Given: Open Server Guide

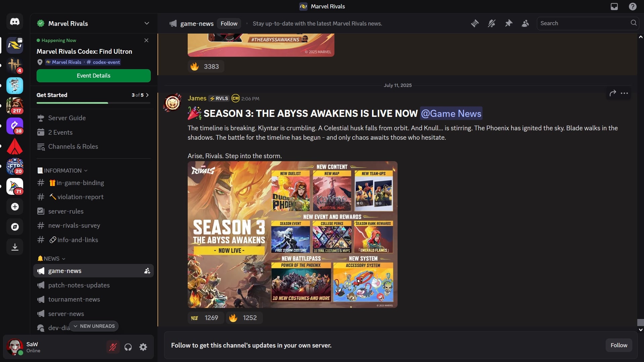Looking at the screenshot, I should click(94, 118).
